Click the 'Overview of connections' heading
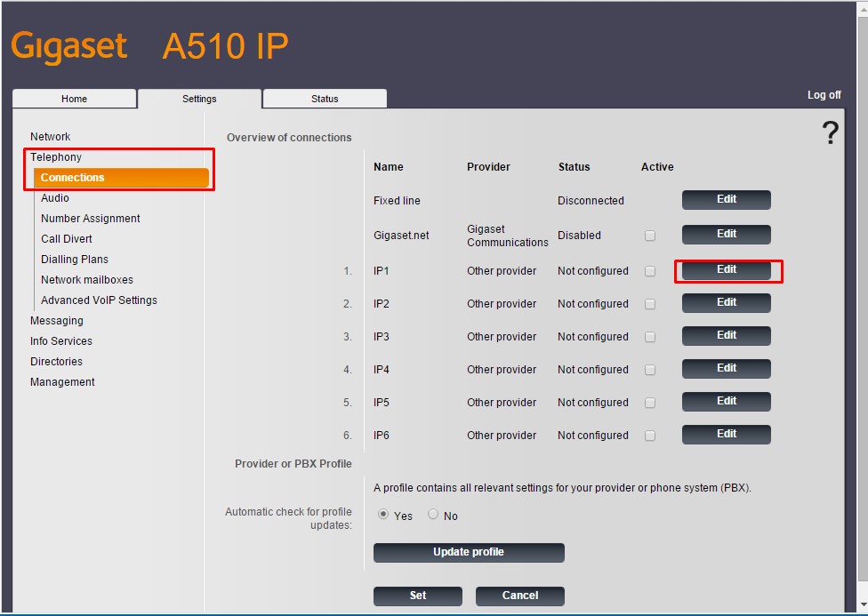Screen dimensions: 868x616 pos(289,138)
